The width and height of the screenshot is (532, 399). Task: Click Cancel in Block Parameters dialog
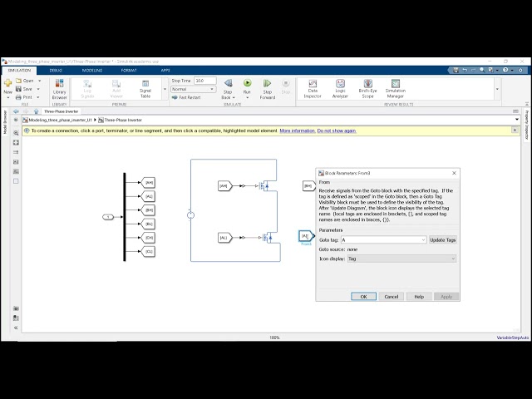coord(392,297)
